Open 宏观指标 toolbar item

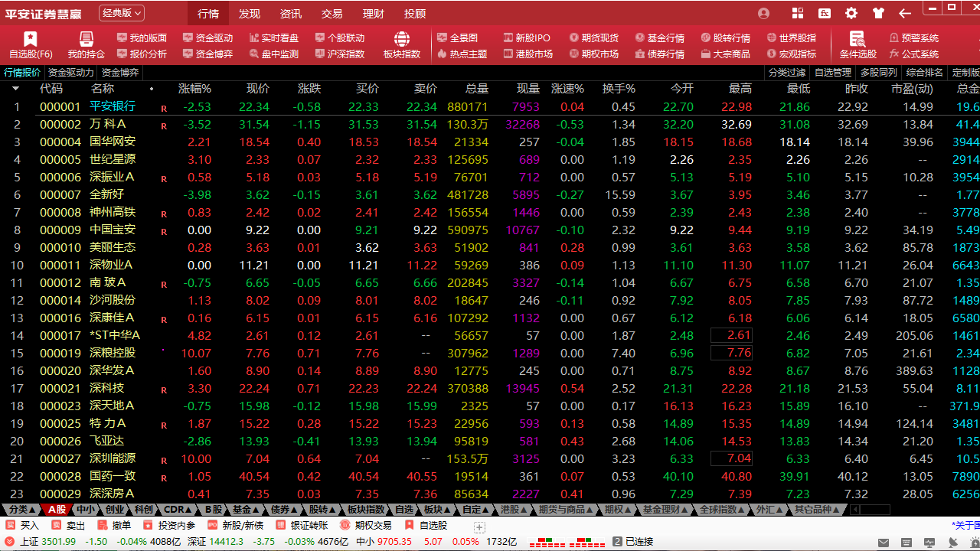[x=791, y=54]
